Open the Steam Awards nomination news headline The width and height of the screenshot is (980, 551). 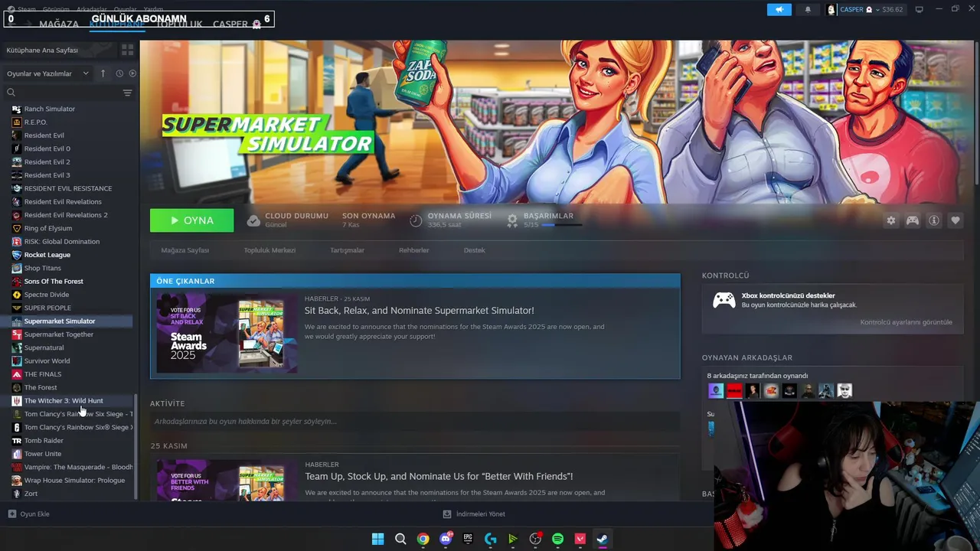(x=419, y=311)
